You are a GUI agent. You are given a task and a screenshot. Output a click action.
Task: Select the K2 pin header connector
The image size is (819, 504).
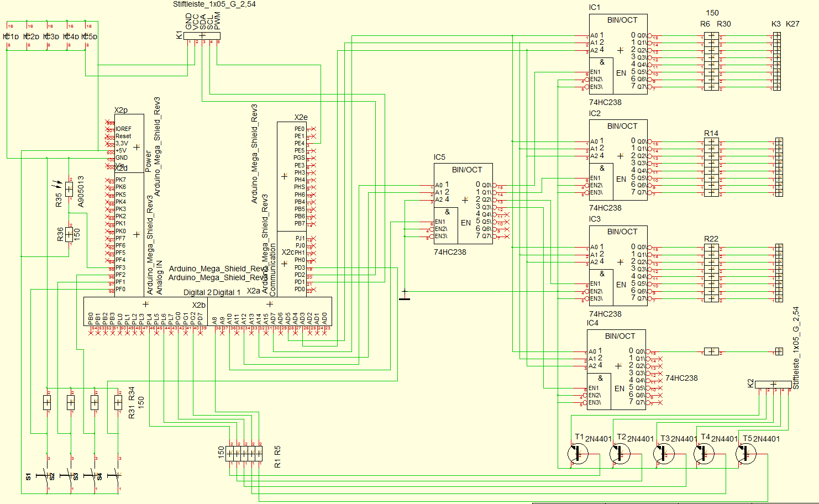click(773, 384)
